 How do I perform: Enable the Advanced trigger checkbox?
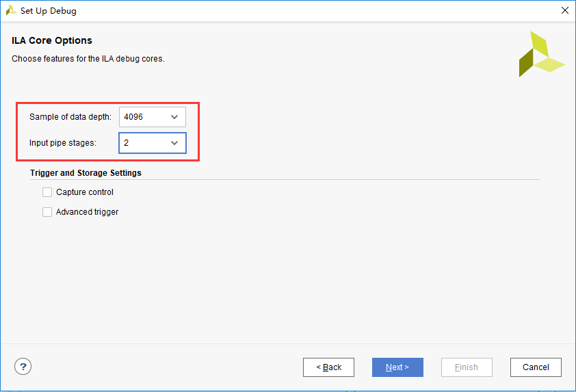point(47,212)
